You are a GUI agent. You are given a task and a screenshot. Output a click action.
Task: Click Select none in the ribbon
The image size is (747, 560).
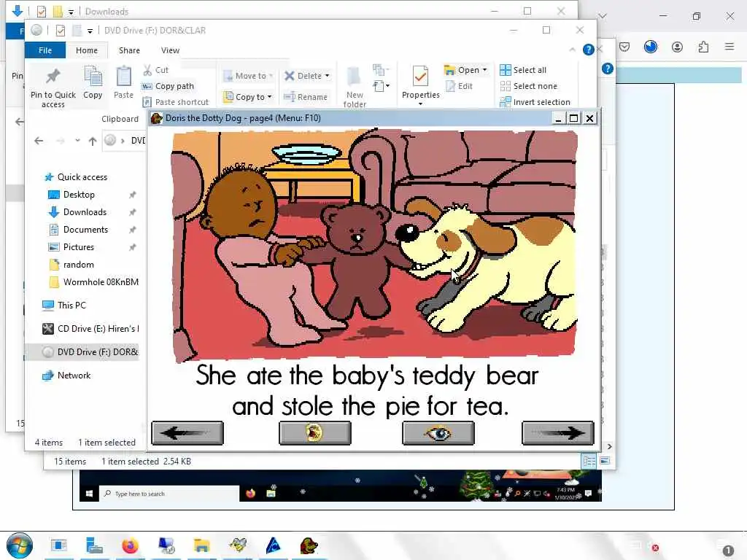point(529,86)
